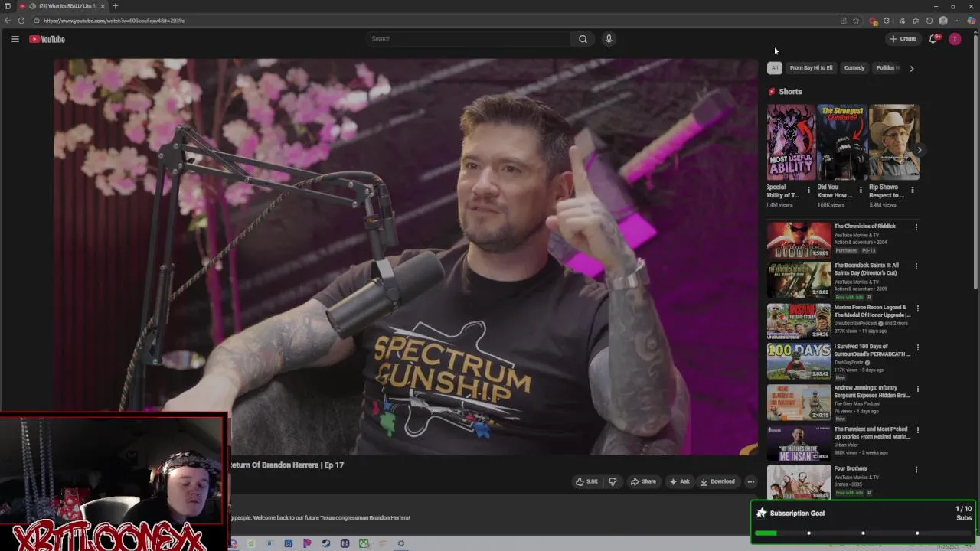Dislike the video with thumbs down
Image resolution: width=980 pixels, height=551 pixels.
(x=612, y=481)
